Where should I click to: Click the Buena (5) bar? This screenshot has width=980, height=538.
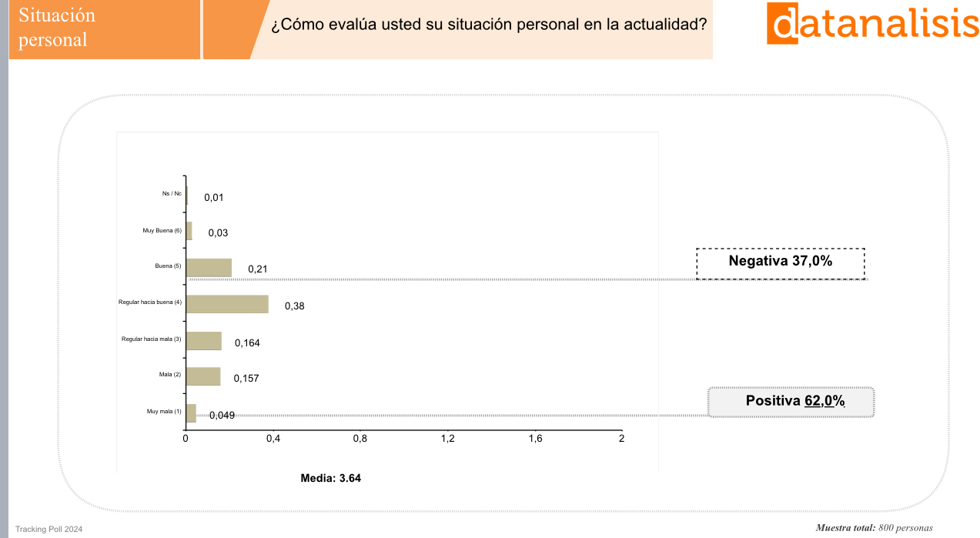coord(209,268)
